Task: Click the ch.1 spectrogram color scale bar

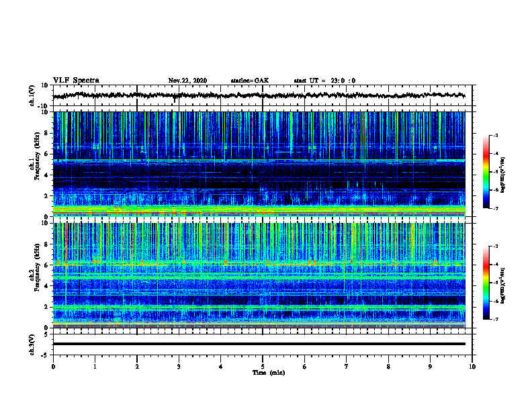Action: click(x=486, y=172)
